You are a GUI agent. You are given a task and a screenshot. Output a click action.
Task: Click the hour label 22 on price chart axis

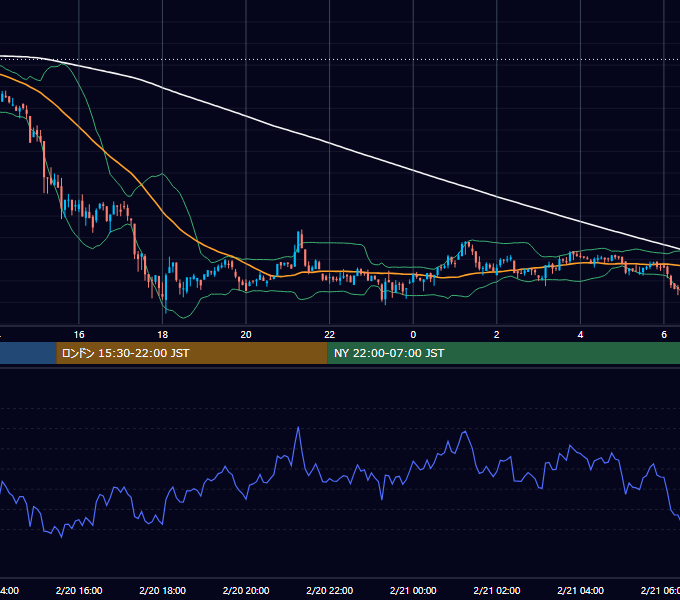pyautogui.click(x=330, y=335)
